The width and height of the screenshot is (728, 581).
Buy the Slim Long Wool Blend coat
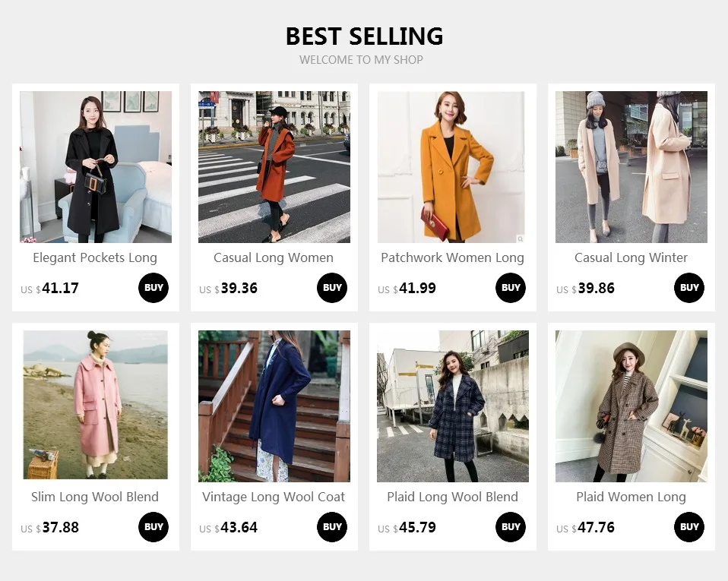[154, 527]
